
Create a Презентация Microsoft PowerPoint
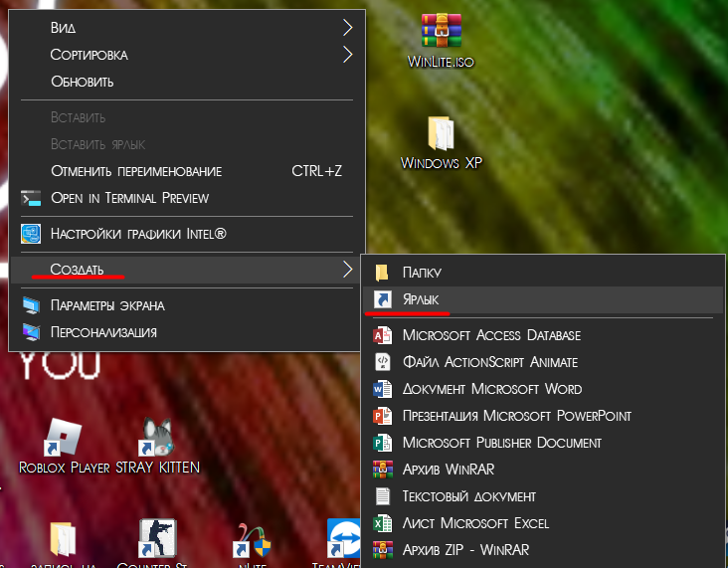pos(542,416)
